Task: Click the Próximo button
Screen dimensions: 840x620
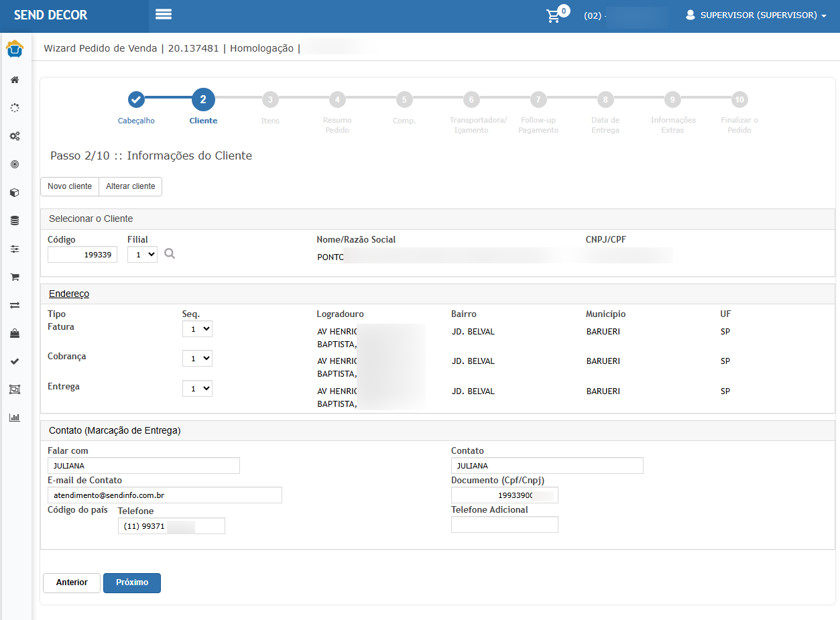Action: tap(132, 583)
